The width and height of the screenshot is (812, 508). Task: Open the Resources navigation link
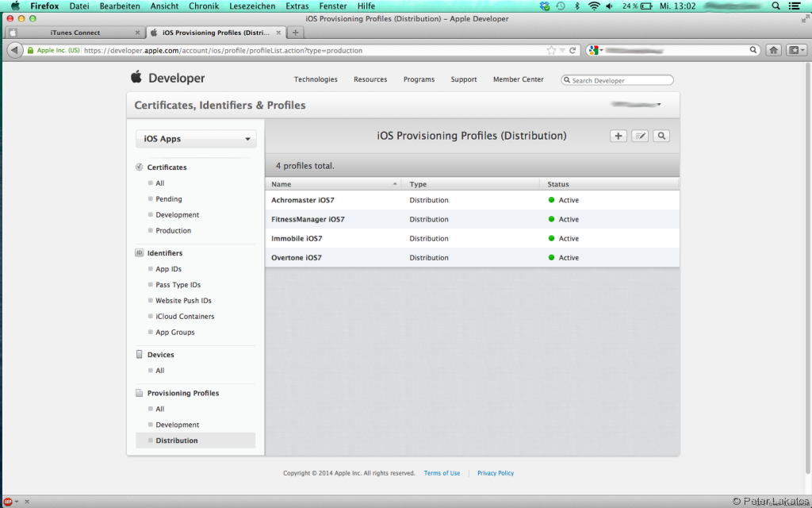370,79
